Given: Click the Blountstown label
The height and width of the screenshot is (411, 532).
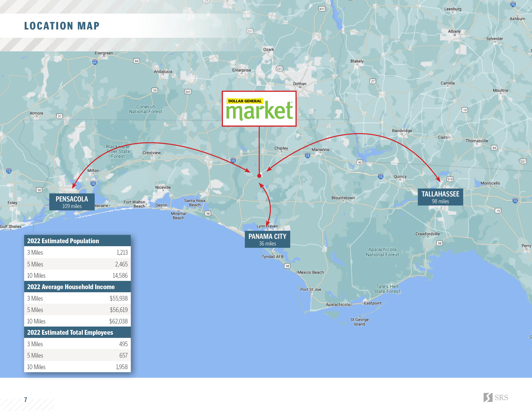Looking at the screenshot, I should pyautogui.click(x=343, y=198).
